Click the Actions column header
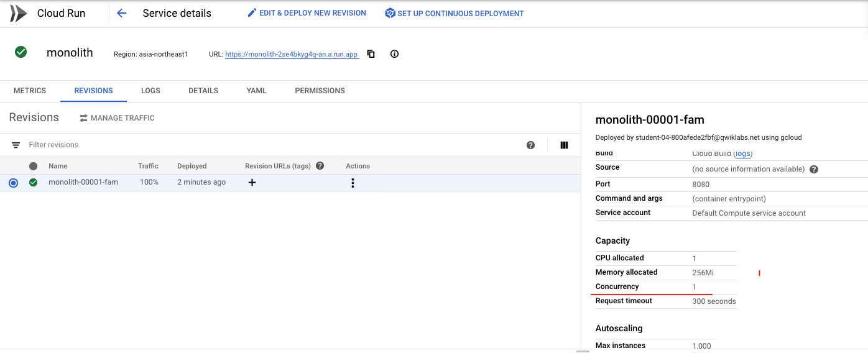868x353 pixels. coord(358,166)
